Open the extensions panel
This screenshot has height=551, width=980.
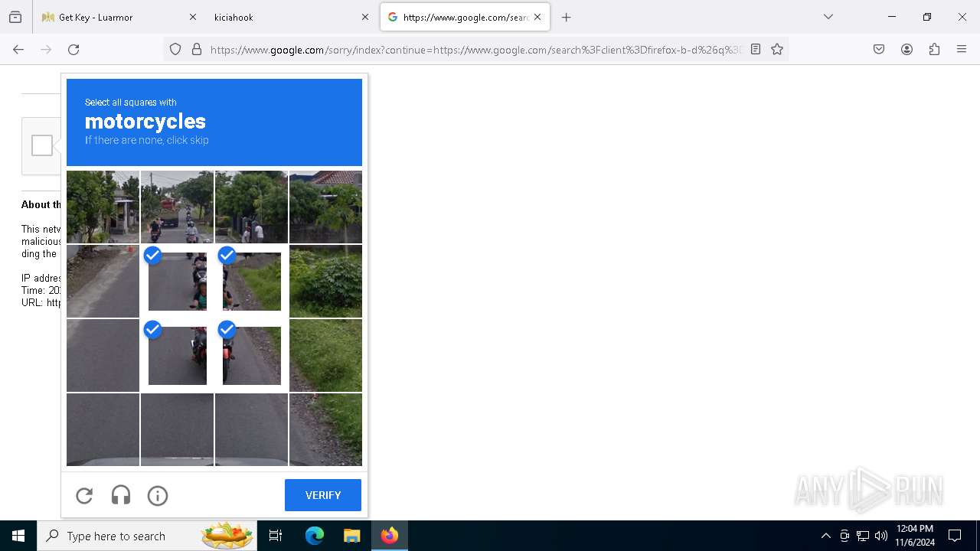[934, 49]
